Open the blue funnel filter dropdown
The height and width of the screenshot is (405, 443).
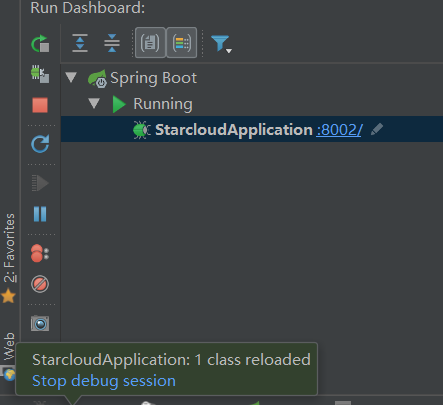pos(221,44)
